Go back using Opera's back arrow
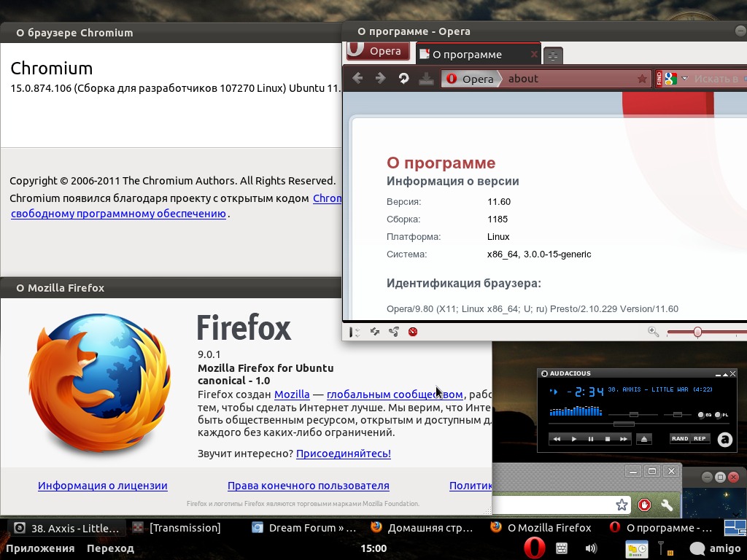Image resolution: width=747 pixels, height=560 pixels. pyautogui.click(x=357, y=78)
